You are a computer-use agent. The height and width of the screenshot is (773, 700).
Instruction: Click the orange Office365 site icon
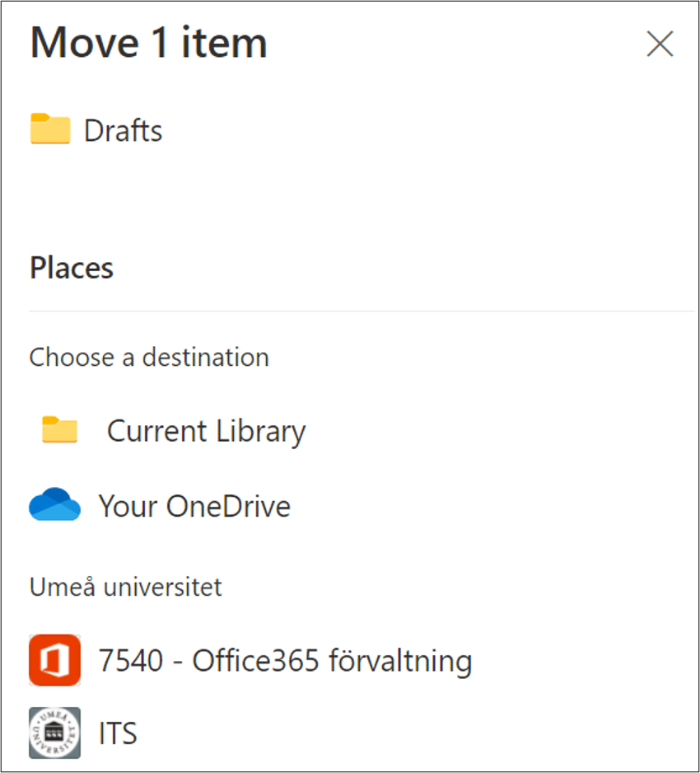coord(54,660)
